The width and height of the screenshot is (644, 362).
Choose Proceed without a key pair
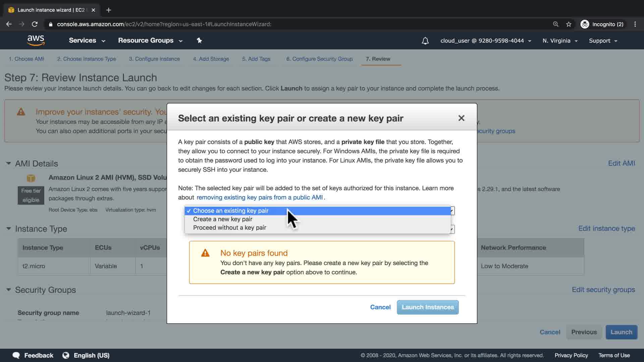tap(229, 228)
